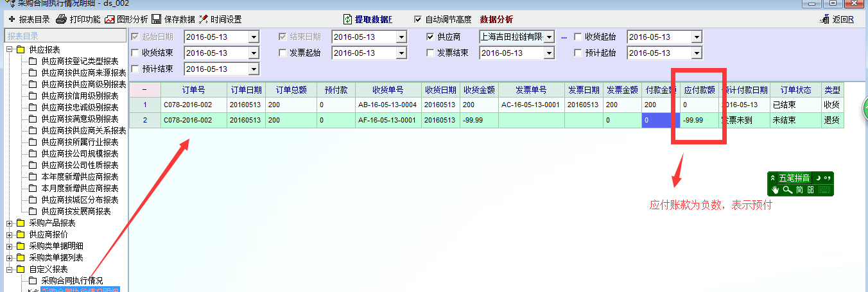This screenshot has height=292, width=868.
Task: Toggle the 自动调节高度 checkbox
Action: point(419,19)
